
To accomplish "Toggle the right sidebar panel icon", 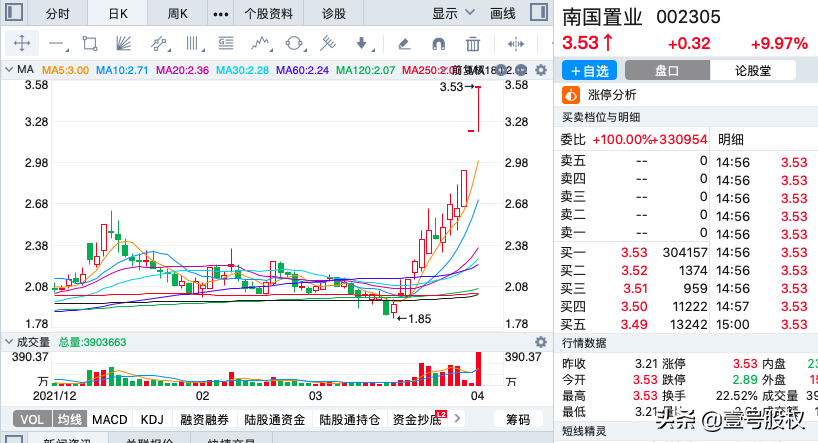I will [538, 12].
